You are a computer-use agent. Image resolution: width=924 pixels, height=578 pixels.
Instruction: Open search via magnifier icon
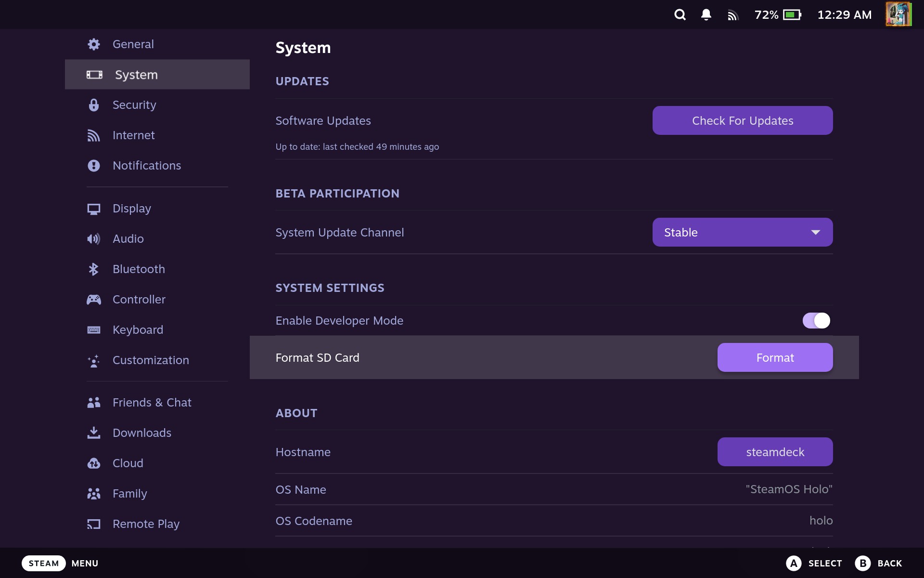click(x=680, y=15)
